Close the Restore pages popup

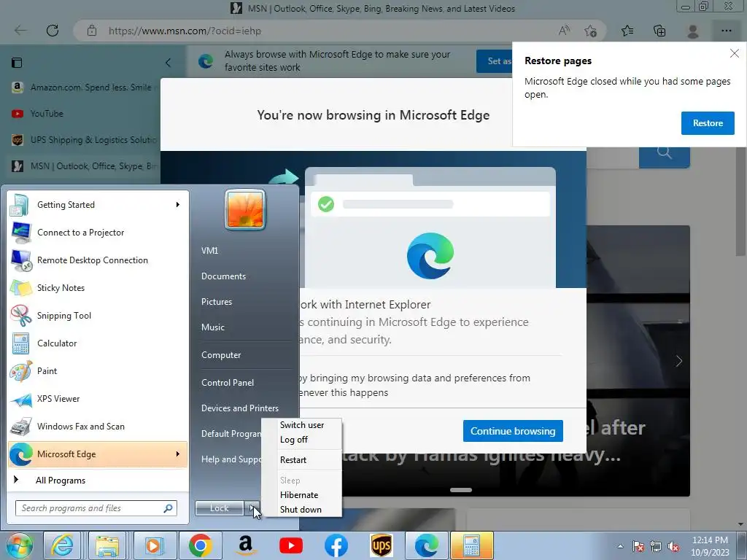point(734,53)
